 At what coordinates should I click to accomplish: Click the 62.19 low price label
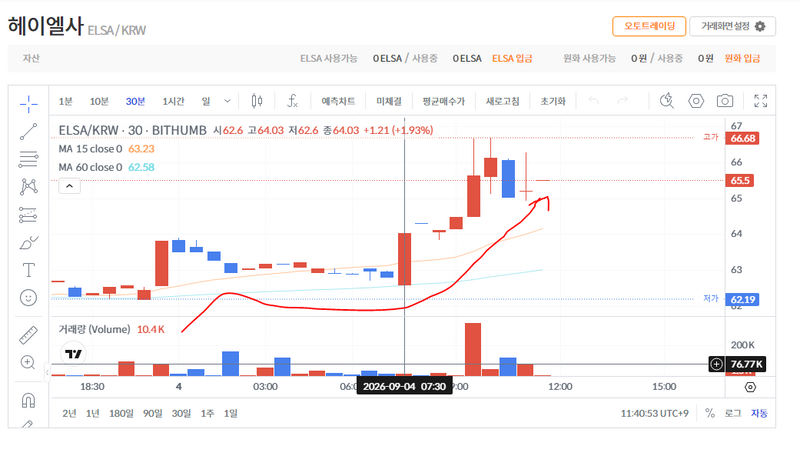point(742,299)
